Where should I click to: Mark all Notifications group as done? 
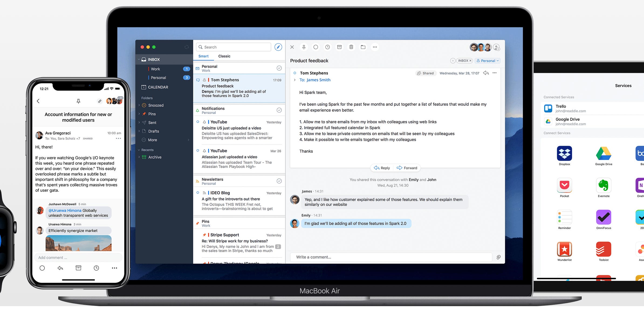pos(279,110)
